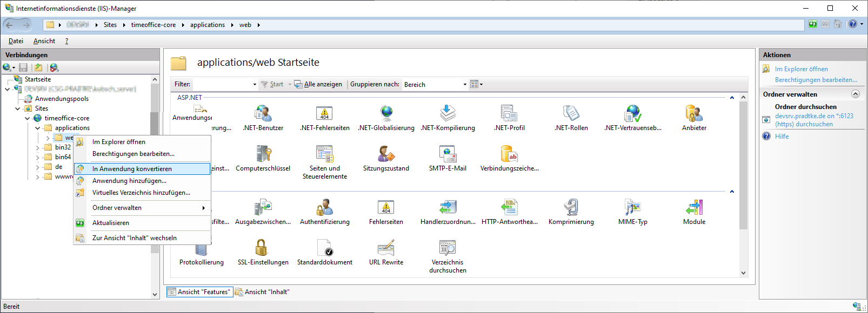
Task: Expand the bin32 folder node
Action: [x=37, y=147]
